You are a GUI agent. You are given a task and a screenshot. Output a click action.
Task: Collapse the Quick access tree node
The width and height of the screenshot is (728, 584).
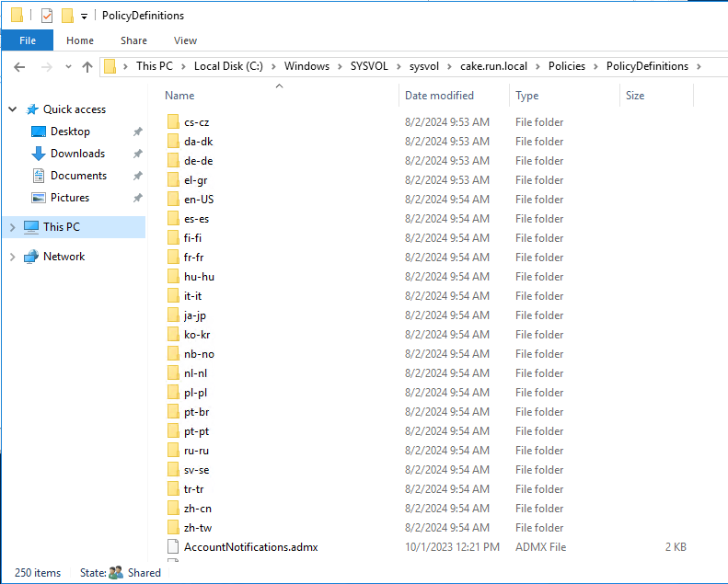pos(13,109)
